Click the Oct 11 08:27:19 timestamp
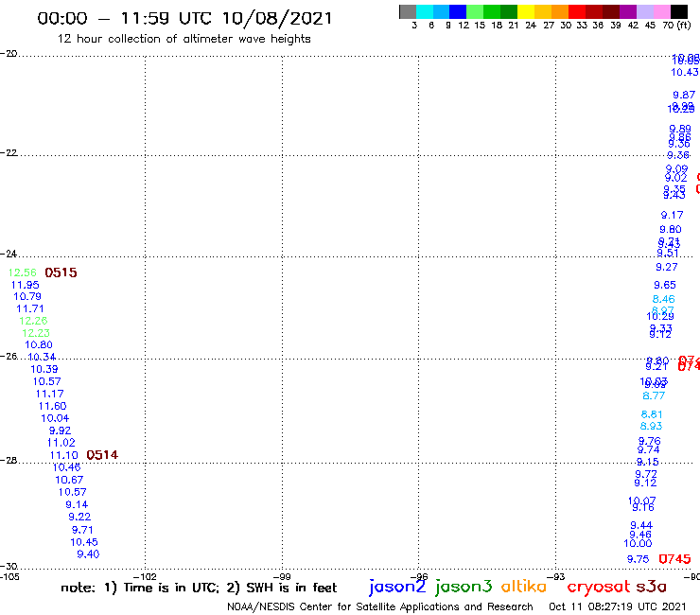Image resolution: width=700 pixels, height=615 pixels. pos(618,606)
